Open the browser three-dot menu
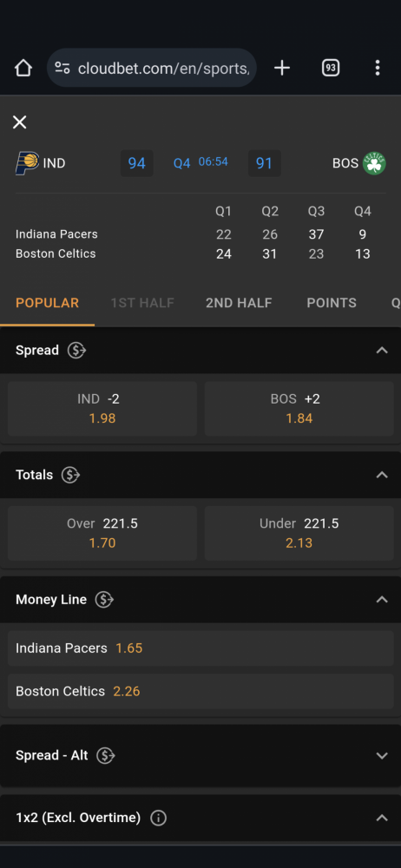 tap(378, 68)
